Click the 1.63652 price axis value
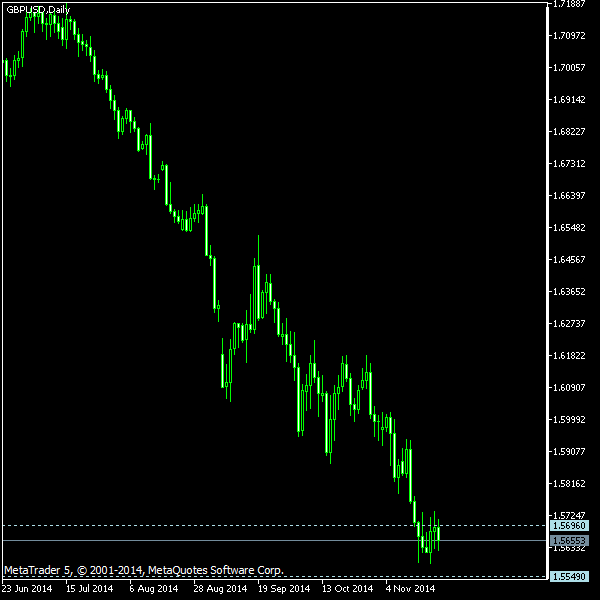The height and width of the screenshot is (600, 600). tap(569, 292)
